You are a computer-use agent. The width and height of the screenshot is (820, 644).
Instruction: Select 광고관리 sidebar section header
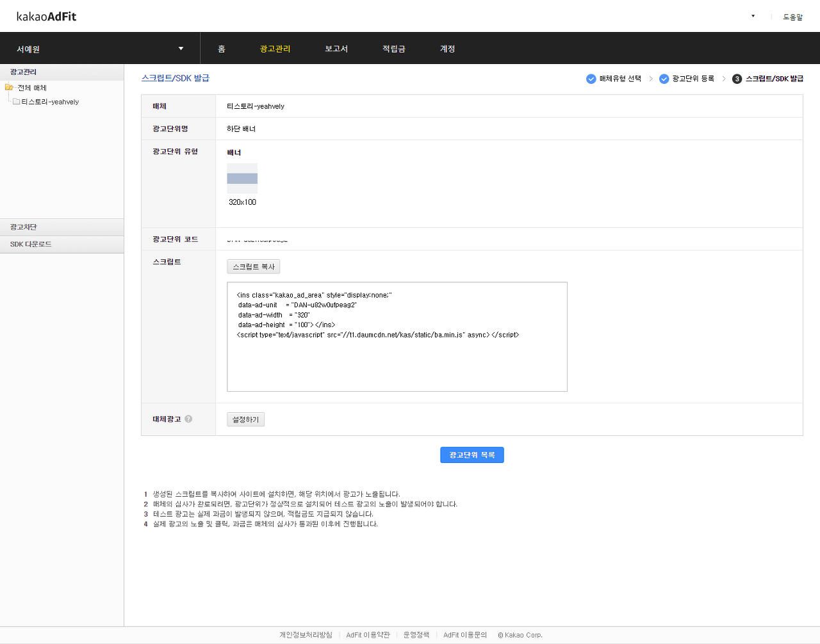pyautogui.click(x=61, y=72)
